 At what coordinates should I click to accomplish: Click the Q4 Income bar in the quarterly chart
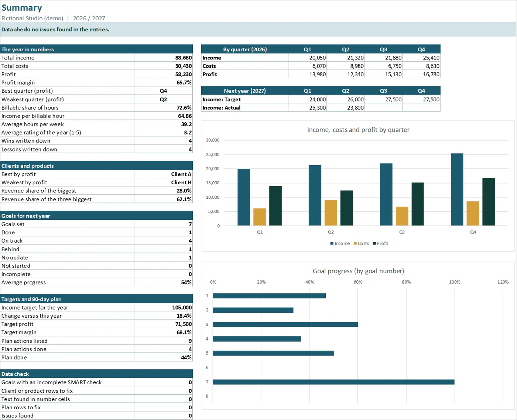point(457,189)
